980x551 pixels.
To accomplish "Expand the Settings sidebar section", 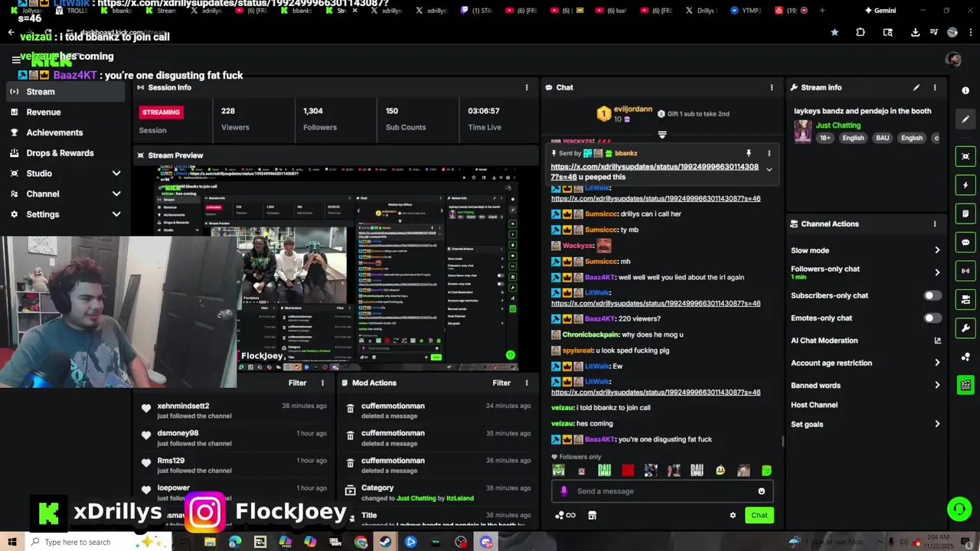I will pos(116,214).
